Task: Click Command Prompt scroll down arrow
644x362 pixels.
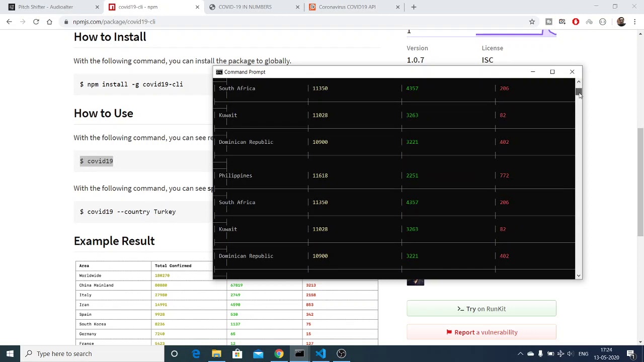Action: [x=579, y=276]
